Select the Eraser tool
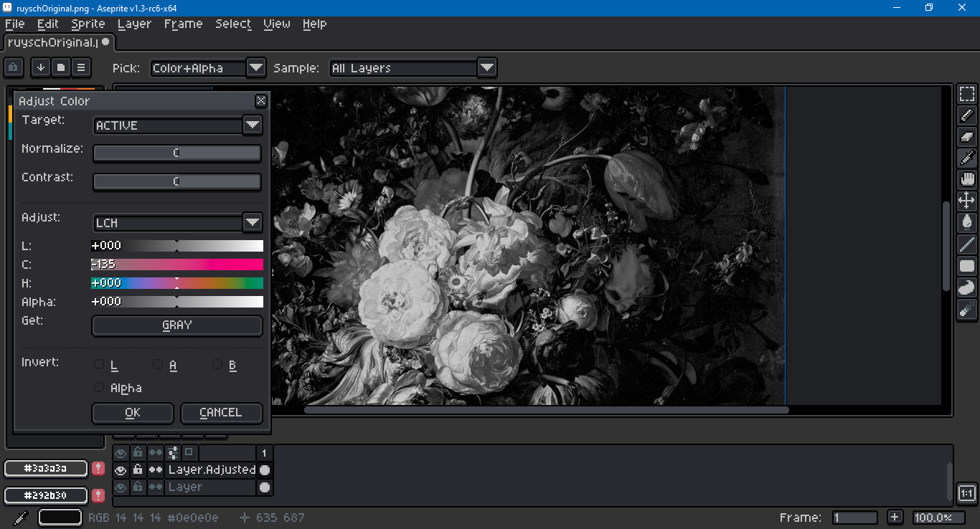This screenshot has width=980, height=529. pyautogui.click(x=967, y=136)
